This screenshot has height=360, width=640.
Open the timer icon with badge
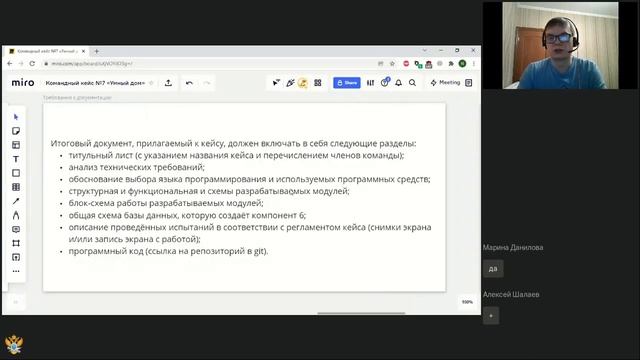click(x=385, y=82)
